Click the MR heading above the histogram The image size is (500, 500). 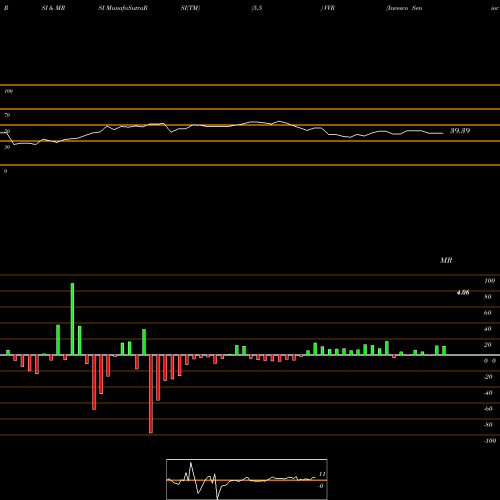pyautogui.click(x=446, y=260)
